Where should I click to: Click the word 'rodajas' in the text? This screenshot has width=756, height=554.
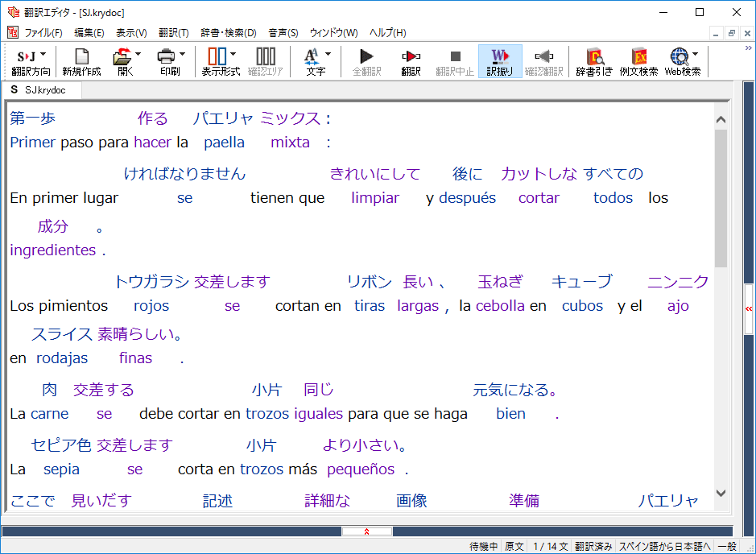pyautogui.click(x=62, y=358)
